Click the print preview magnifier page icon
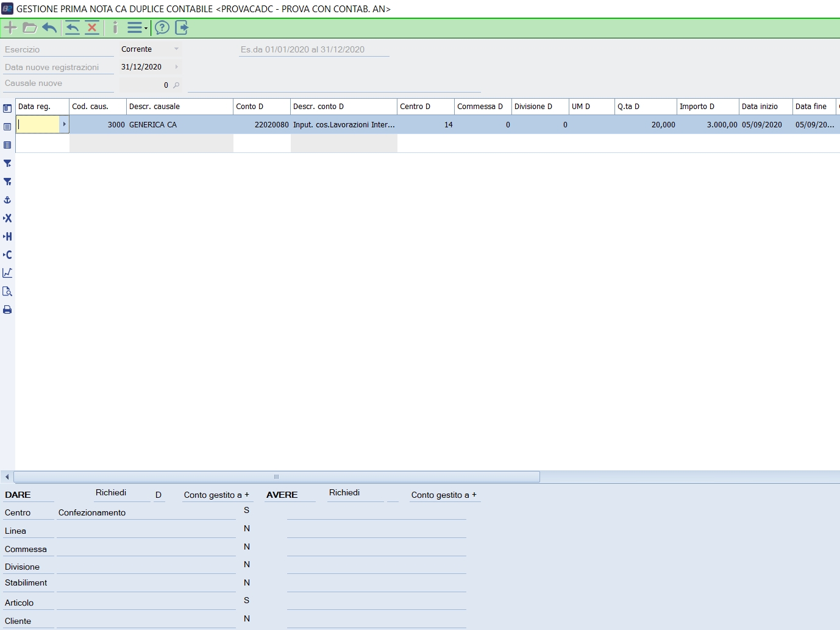The image size is (840, 630). pos(7,291)
